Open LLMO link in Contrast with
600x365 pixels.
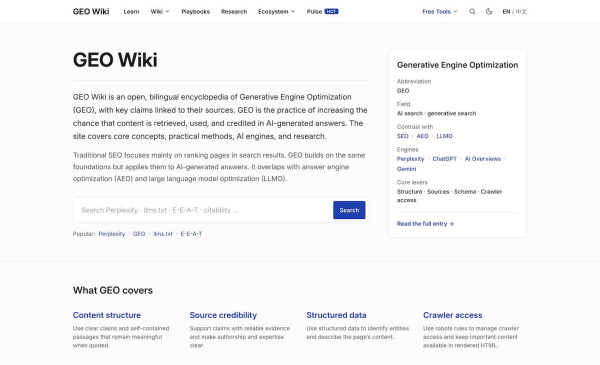point(444,136)
